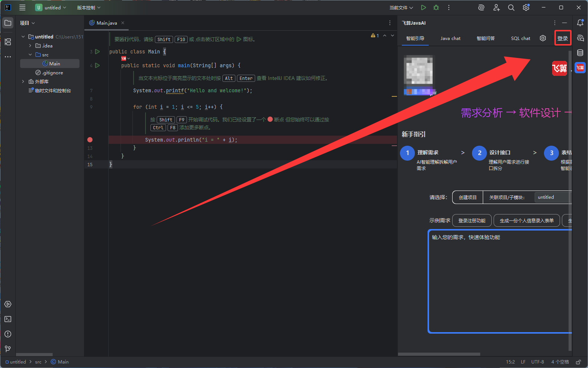Expand the 外部库 node
The width and height of the screenshot is (588, 368).
pyautogui.click(x=23, y=81)
